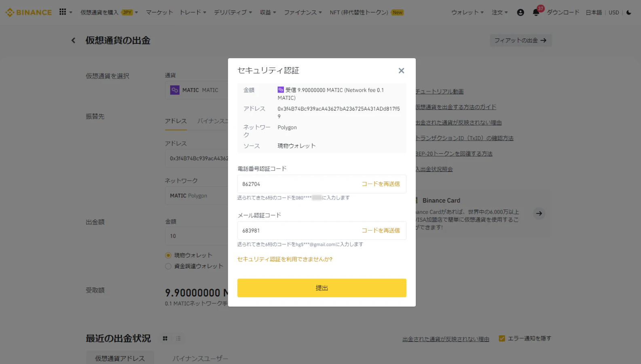Screen dimensions: 641x364
Task: Switch recent withdrawals to grid view
Action: [165, 339]
